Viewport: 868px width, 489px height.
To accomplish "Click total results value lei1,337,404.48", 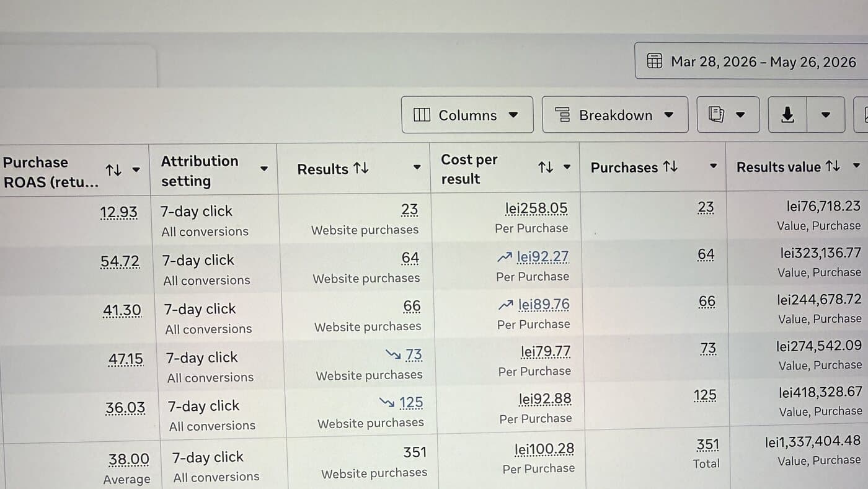I will [813, 441].
